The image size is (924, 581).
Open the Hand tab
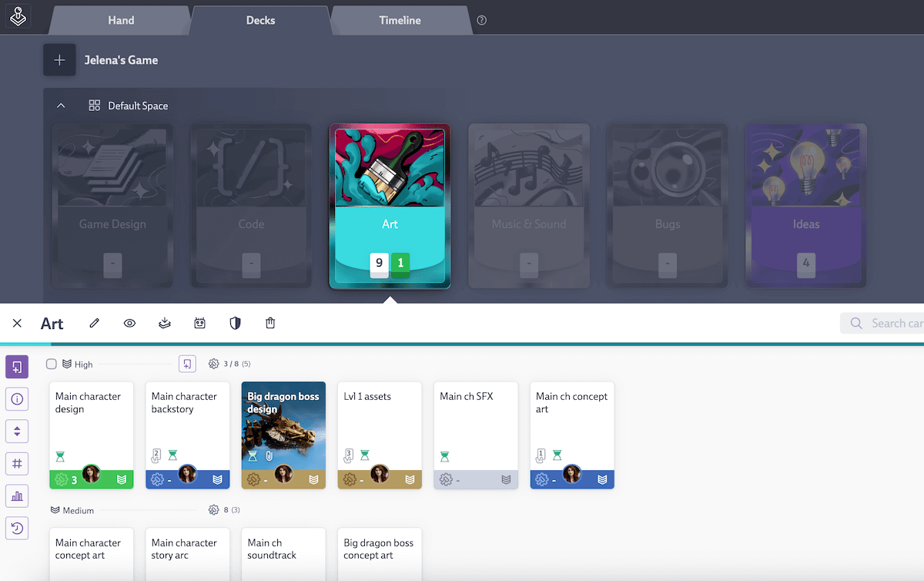click(119, 21)
